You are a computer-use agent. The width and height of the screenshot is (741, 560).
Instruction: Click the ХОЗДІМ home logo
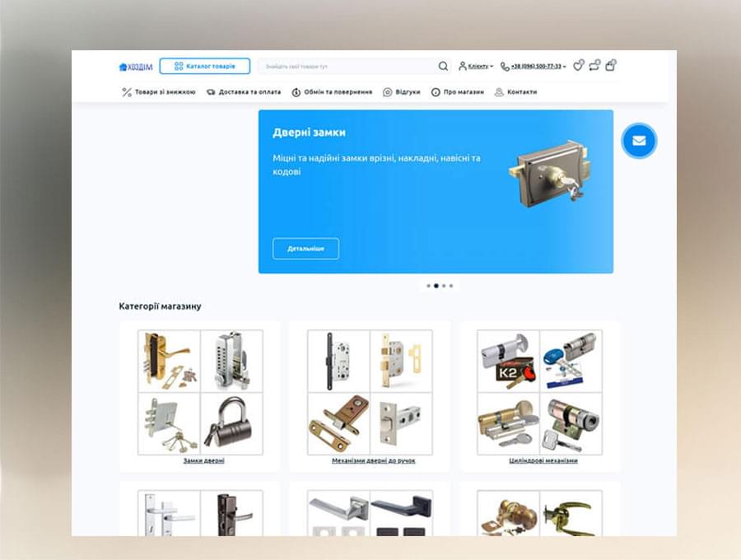135,67
